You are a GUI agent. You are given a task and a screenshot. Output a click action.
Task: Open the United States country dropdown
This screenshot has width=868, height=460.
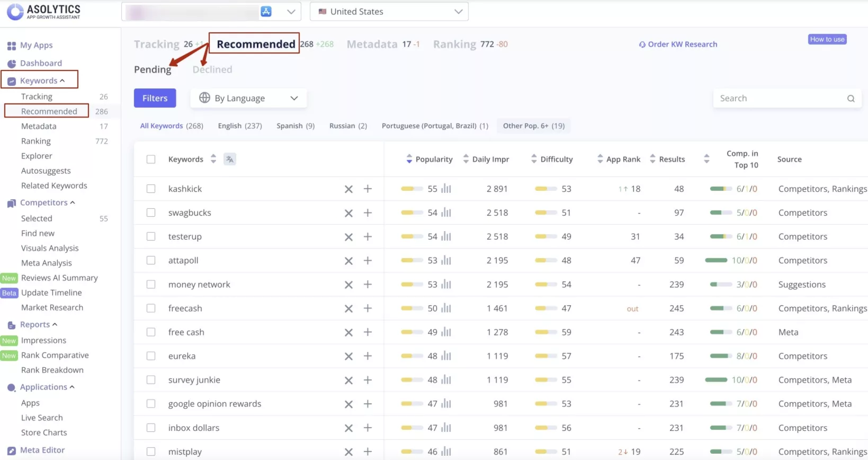pyautogui.click(x=389, y=12)
